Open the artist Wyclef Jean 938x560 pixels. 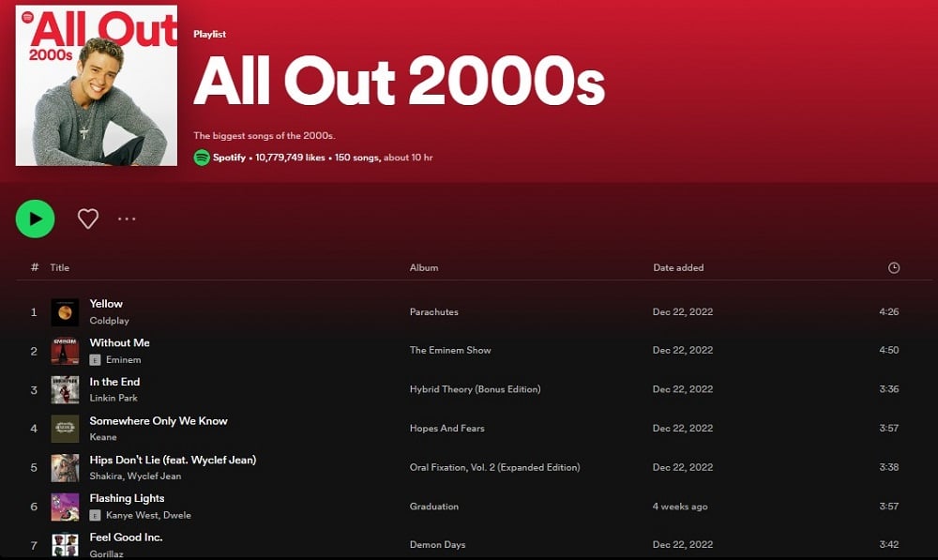point(155,477)
